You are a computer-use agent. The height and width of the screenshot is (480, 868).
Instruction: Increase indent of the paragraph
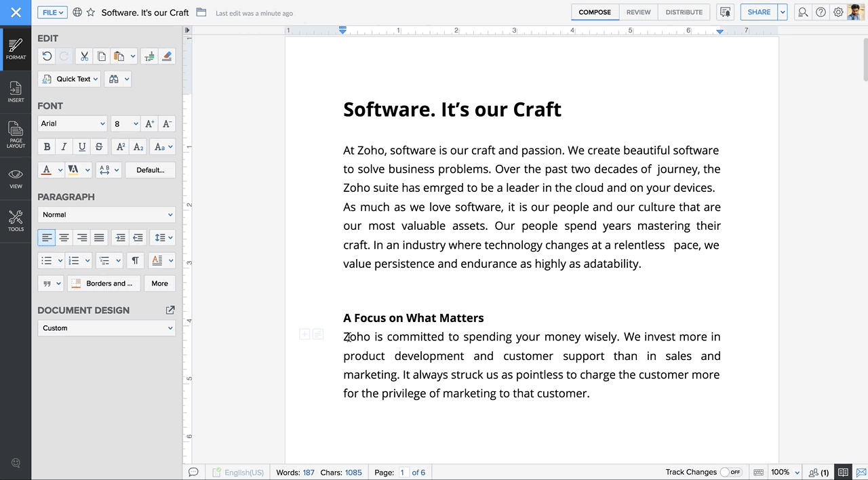click(120, 237)
